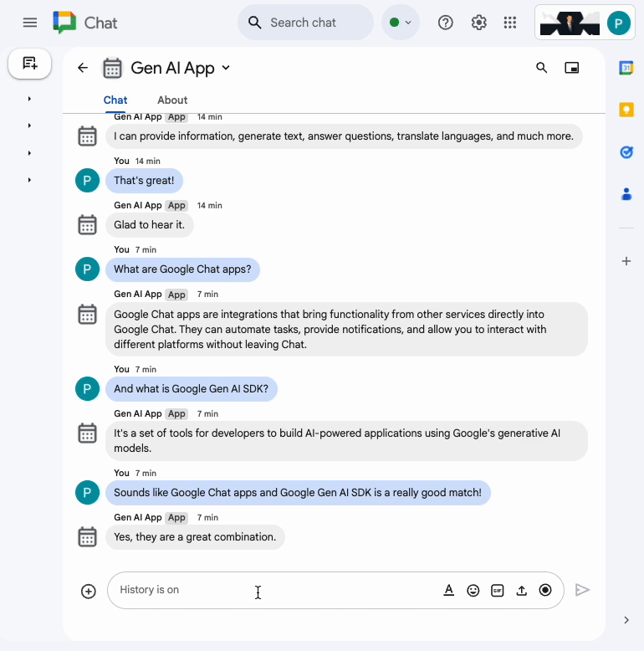Click the record video message icon

coord(545,591)
